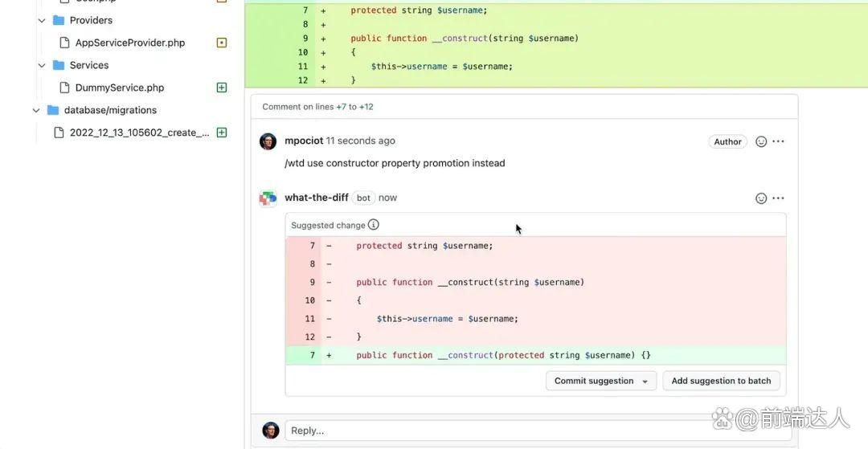The width and height of the screenshot is (868, 449).
Task: Collapse the Services folder
Action: point(42,65)
